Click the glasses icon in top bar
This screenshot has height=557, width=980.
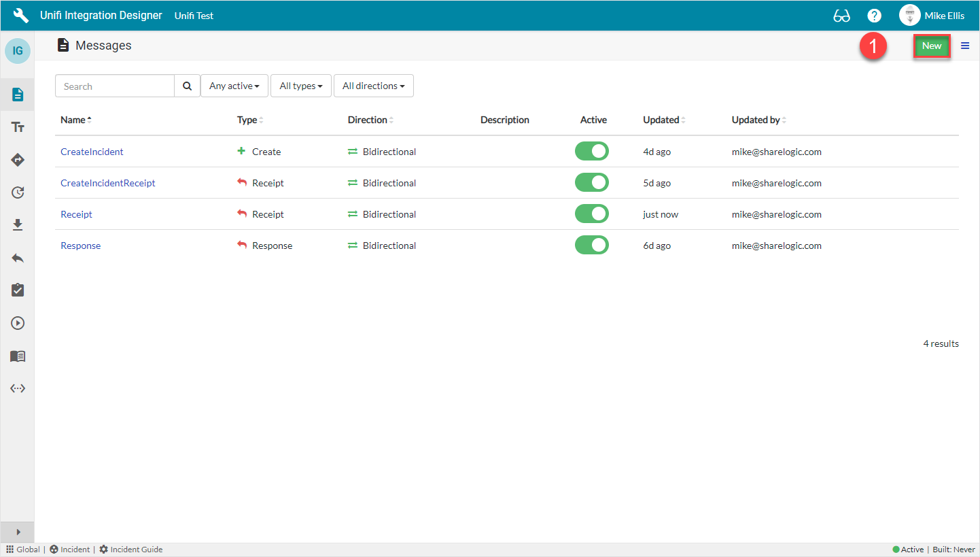coord(841,16)
